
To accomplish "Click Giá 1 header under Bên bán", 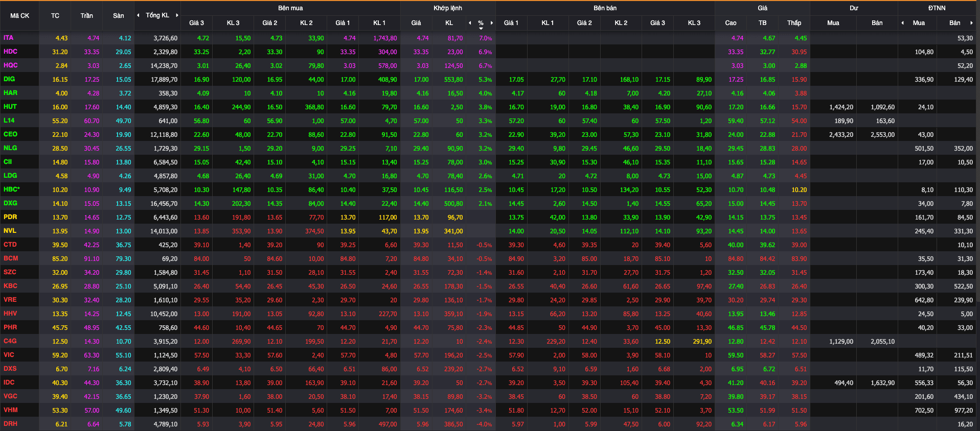I will tap(511, 23).
